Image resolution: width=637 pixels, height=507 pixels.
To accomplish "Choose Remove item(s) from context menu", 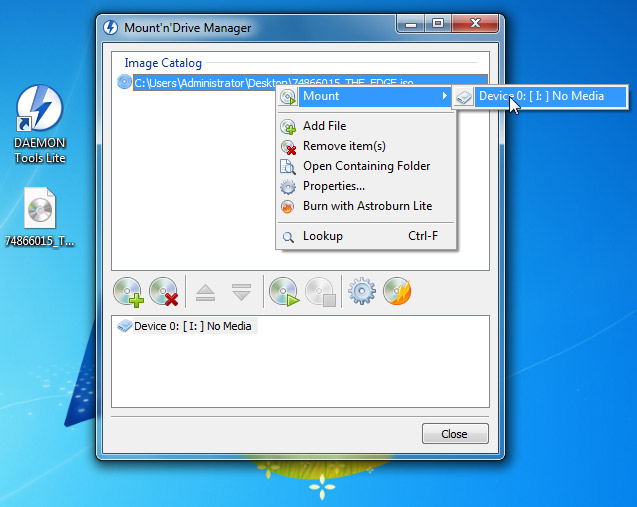I will [x=344, y=146].
